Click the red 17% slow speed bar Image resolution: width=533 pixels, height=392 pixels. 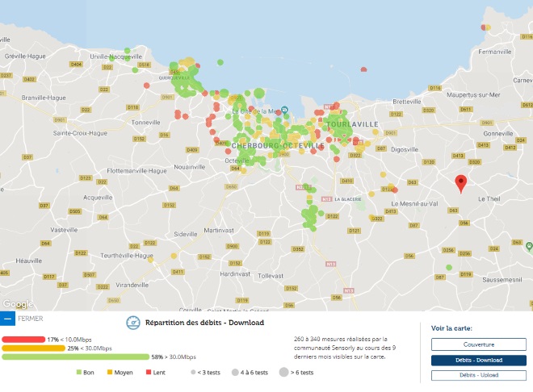click(23, 340)
